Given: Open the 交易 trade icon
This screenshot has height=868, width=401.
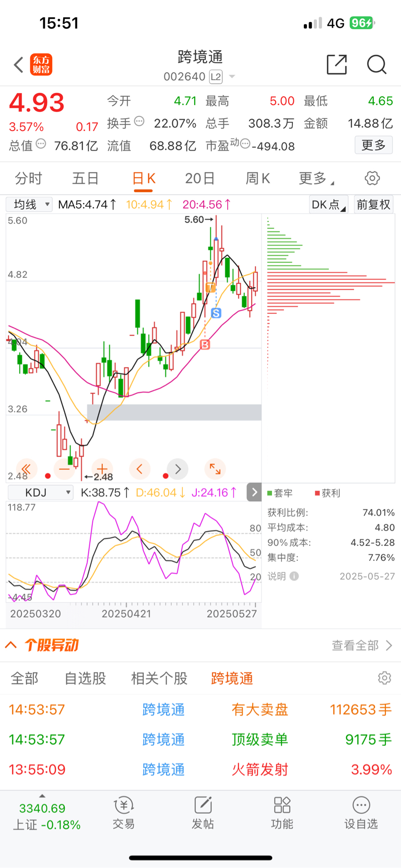Looking at the screenshot, I should (x=124, y=813).
